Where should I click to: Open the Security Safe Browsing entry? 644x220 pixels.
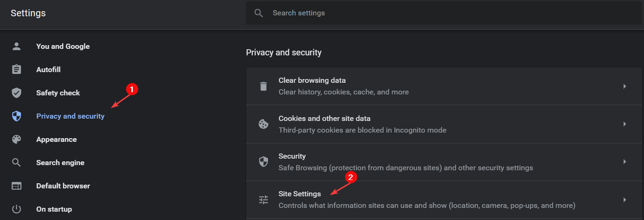click(444, 162)
